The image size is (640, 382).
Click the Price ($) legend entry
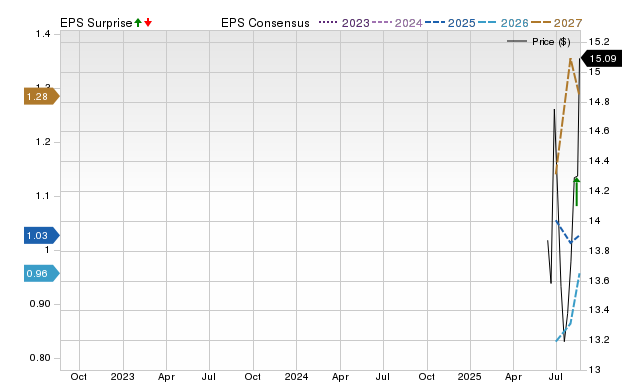[539, 42]
